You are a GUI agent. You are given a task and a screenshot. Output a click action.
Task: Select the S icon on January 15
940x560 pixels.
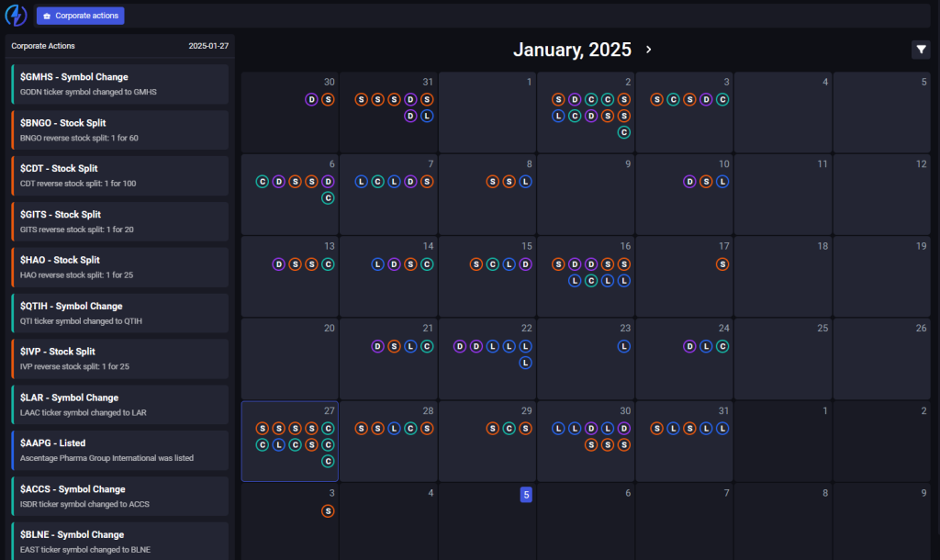point(476,263)
